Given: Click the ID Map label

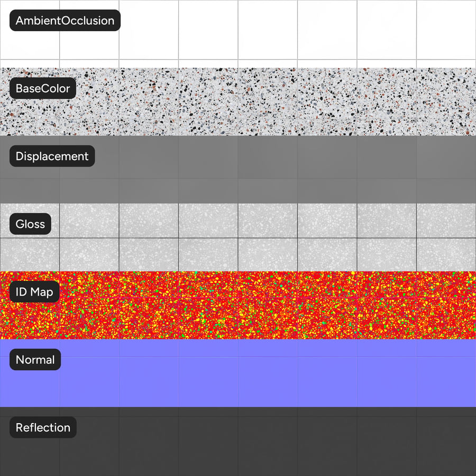Looking at the screenshot, I should point(34,292).
